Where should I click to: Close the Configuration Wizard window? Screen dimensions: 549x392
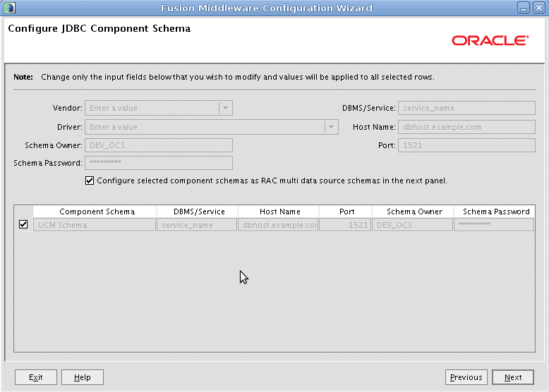(x=539, y=8)
